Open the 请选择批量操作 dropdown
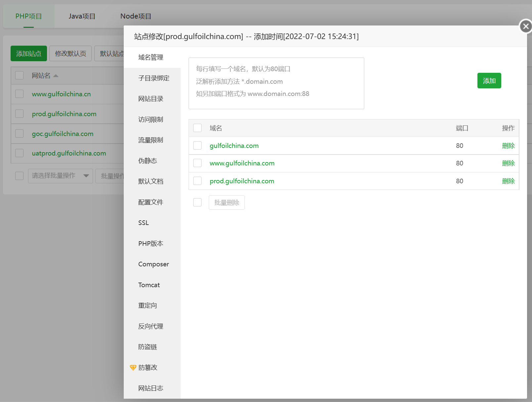532x402 pixels. pos(61,176)
